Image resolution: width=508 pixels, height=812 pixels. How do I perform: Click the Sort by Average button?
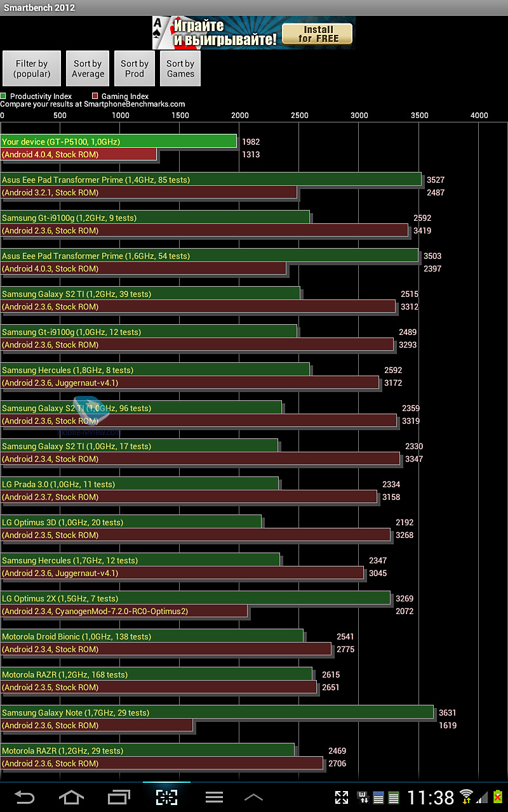tap(88, 69)
